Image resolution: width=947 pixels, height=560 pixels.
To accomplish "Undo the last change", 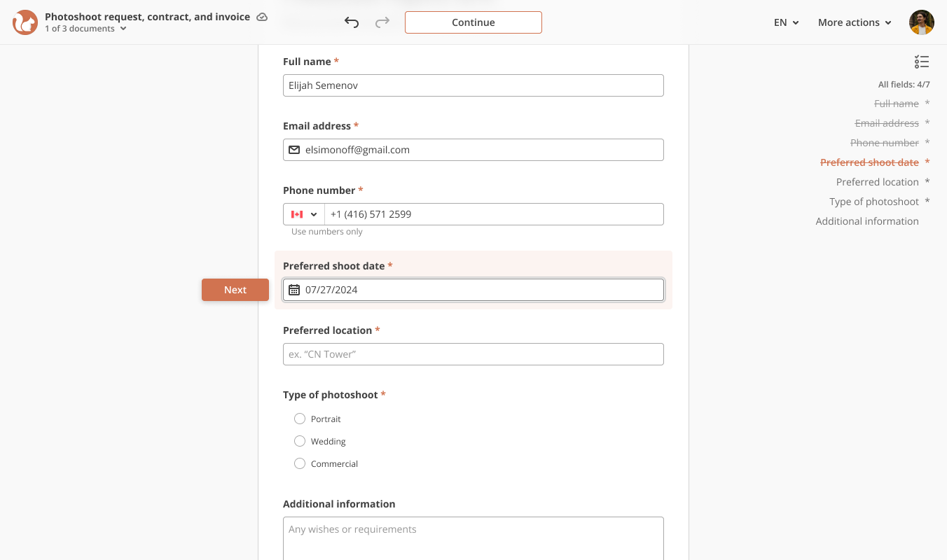I will (352, 22).
